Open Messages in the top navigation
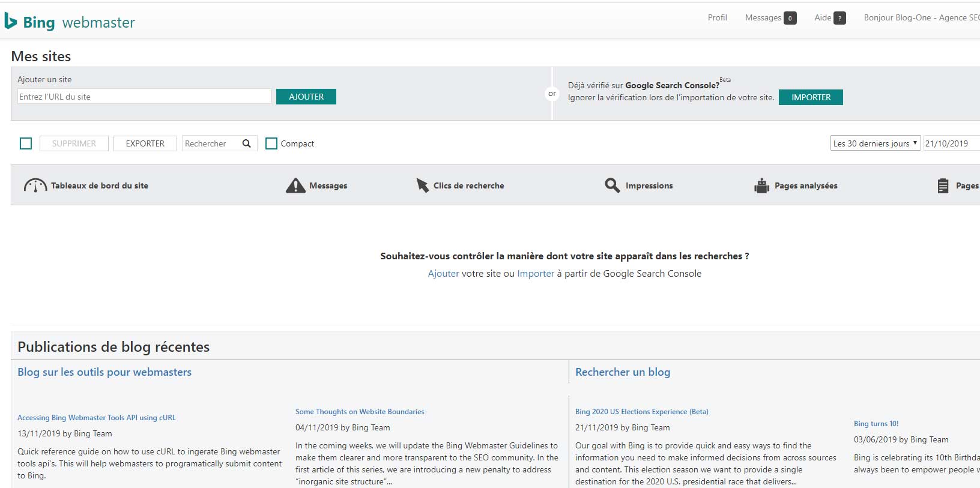 [x=763, y=18]
